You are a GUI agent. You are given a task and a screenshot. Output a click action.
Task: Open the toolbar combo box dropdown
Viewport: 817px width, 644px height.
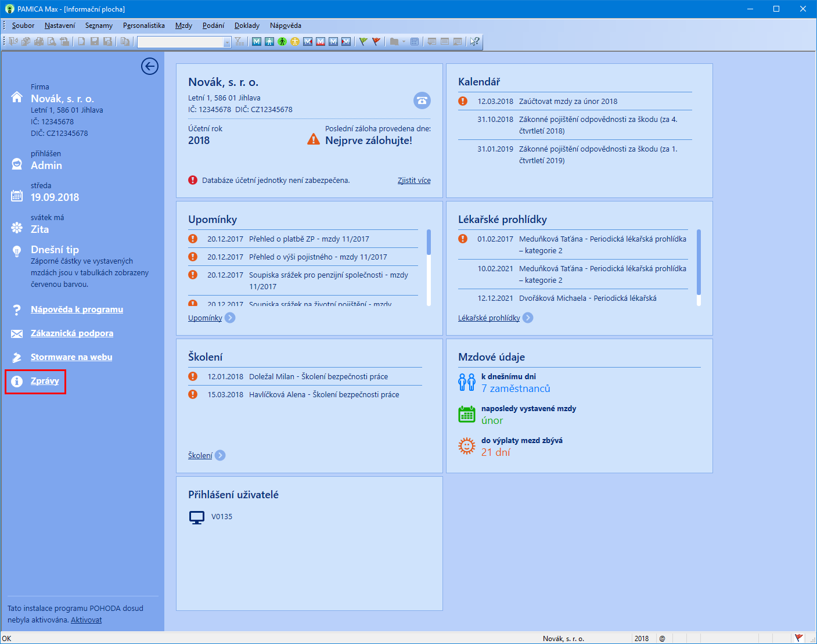tap(227, 42)
